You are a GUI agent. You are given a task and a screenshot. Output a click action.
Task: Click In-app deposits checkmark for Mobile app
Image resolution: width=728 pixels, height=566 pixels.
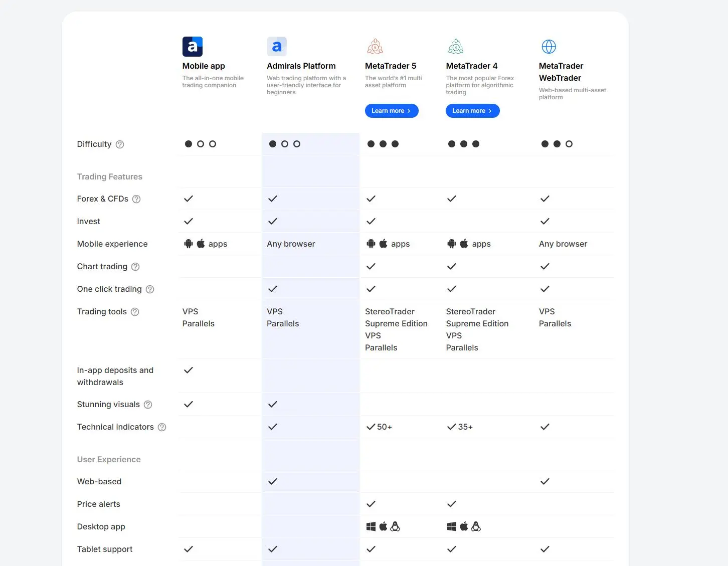point(189,370)
